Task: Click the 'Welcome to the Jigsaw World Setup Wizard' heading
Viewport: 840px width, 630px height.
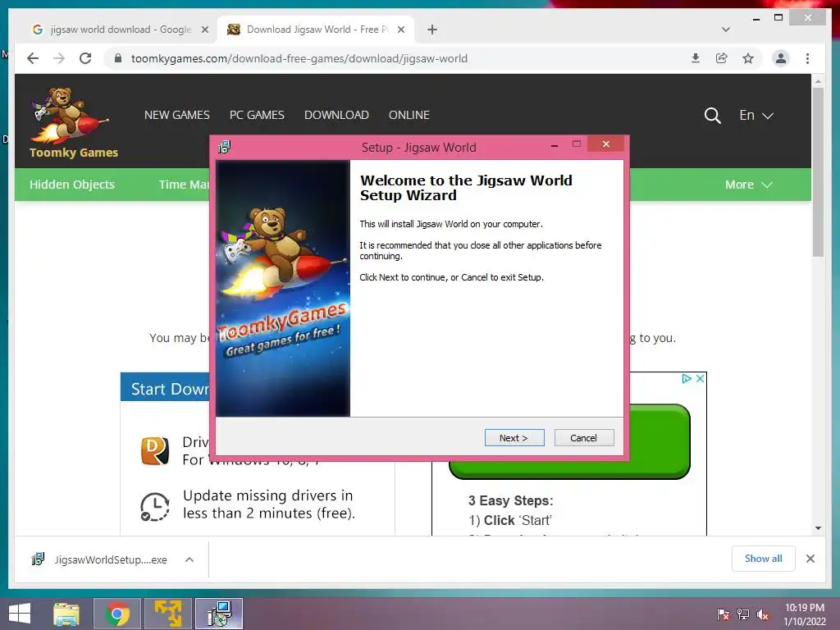Action: (x=466, y=188)
